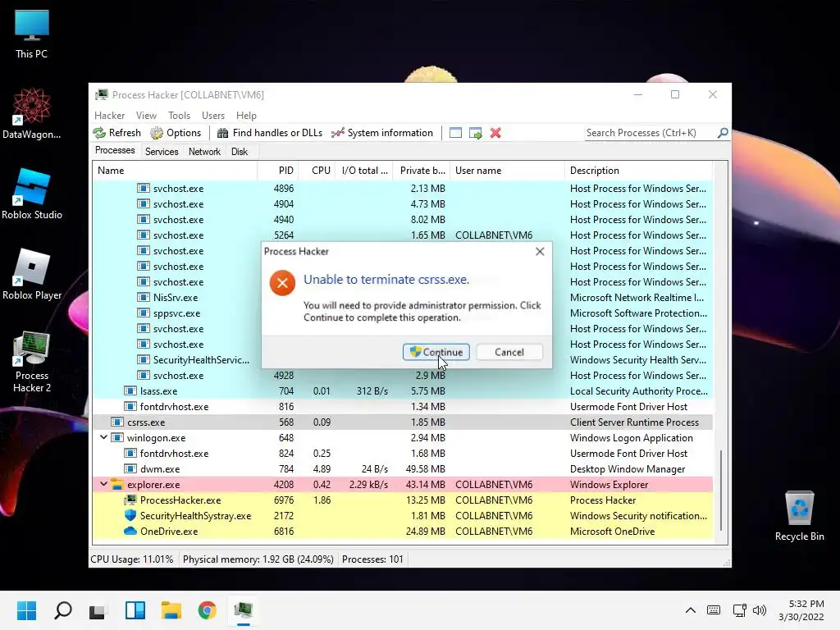Select the sppsvc.exe process row
Viewport: 840px width, 630px height.
coord(403,313)
